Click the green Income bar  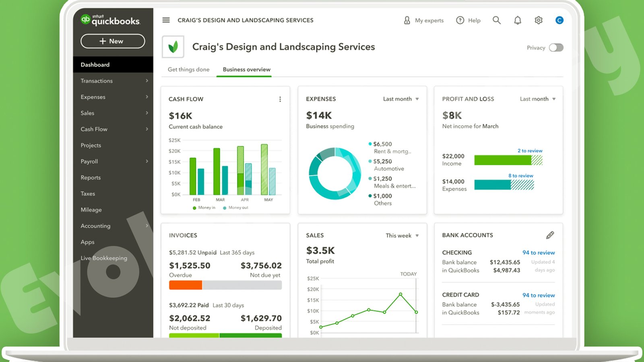tap(503, 160)
